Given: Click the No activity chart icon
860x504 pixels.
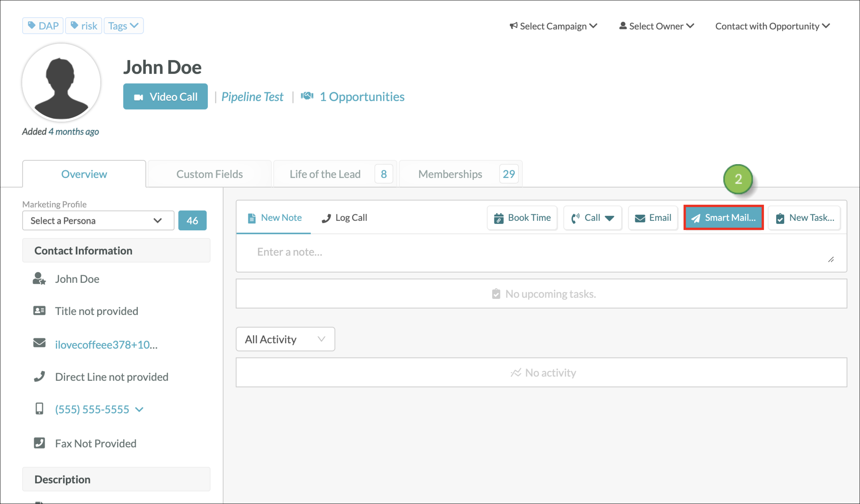Looking at the screenshot, I should (x=516, y=373).
